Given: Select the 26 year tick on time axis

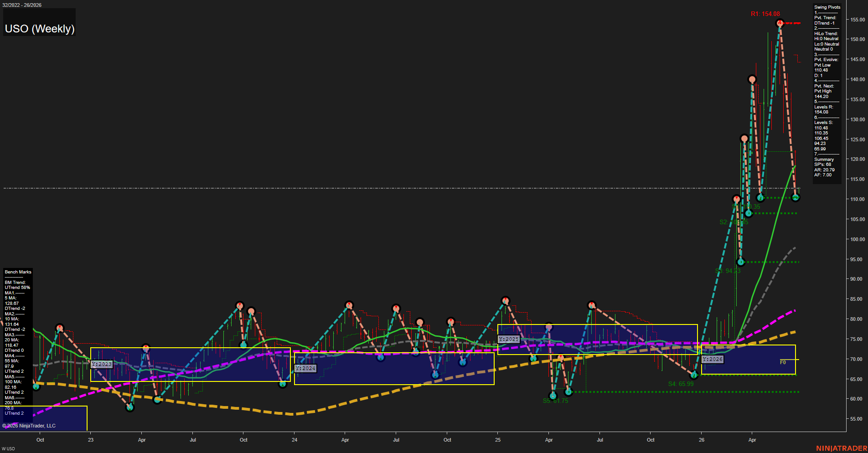Looking at the screenshot, I should (702, 440).
